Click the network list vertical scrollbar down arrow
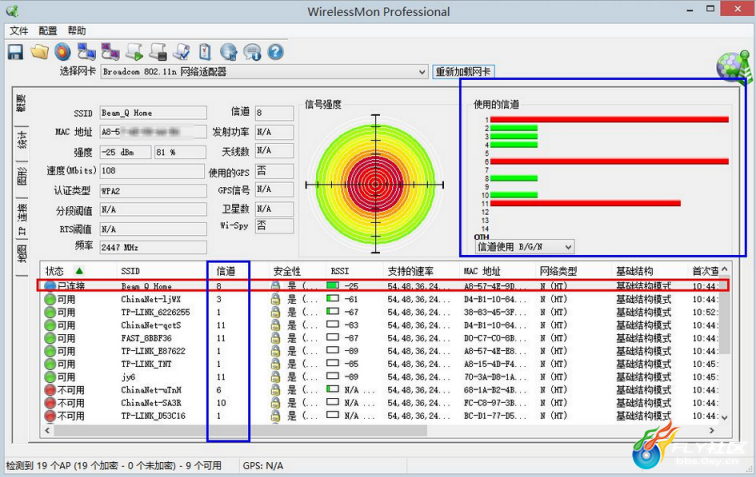Viewport: 756px width, 477px height. pyautogui.click(x=724, y=417)
